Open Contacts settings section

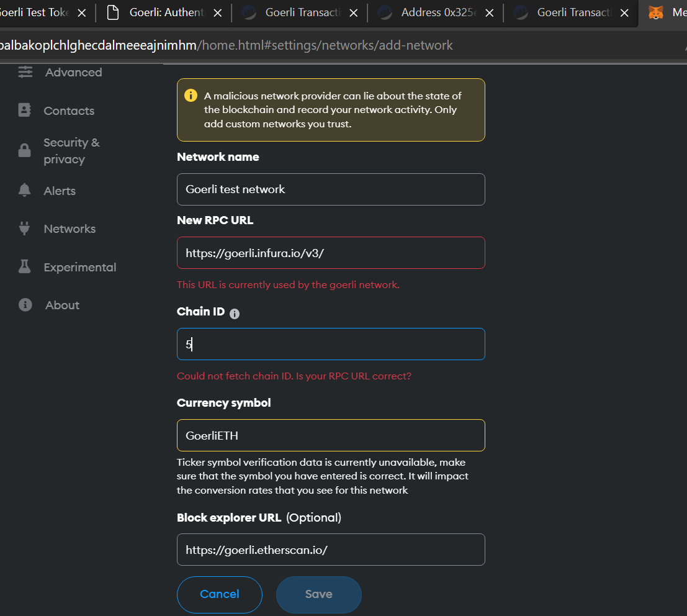click(x=69, y=111)
